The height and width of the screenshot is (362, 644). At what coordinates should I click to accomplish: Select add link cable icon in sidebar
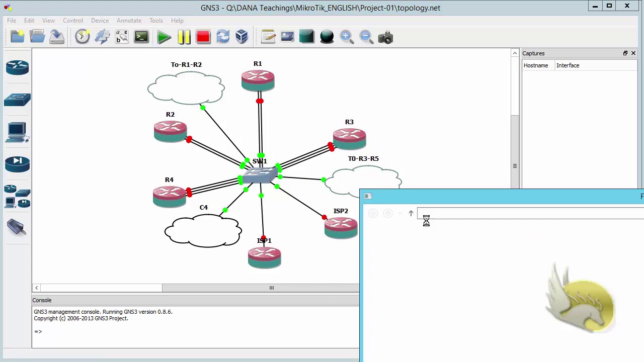click(x=17, y=228)
